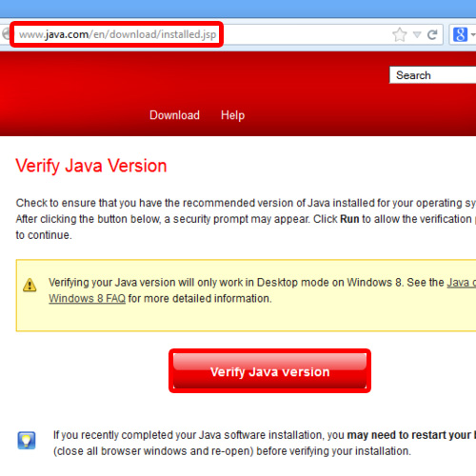This screenshot has width=476, height=476.
Task: Click the Verify Java version button
Action: pyautogui.click(x=269, y=371)
